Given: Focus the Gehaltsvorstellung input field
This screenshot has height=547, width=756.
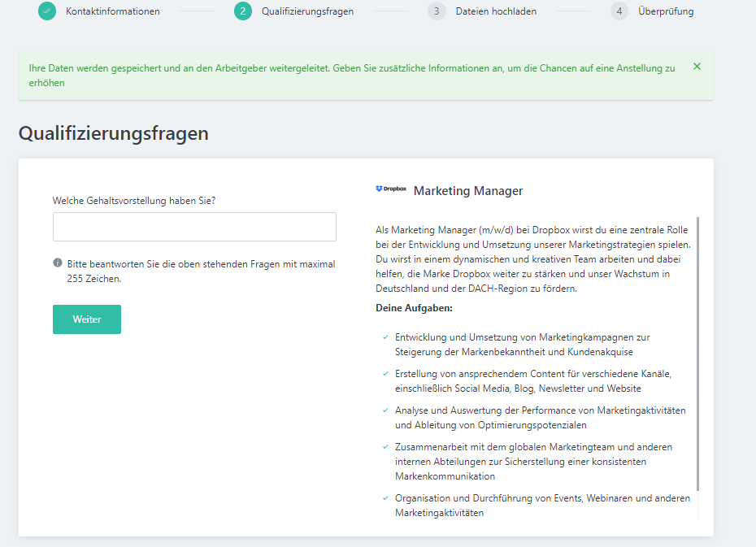Looking at the screenshot, I should [194, 227].
